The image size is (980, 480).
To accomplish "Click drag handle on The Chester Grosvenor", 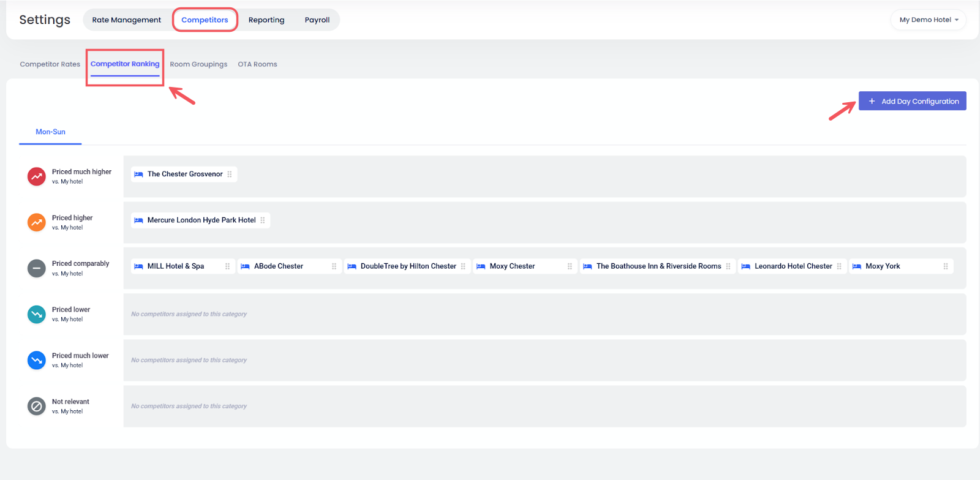I will [230, 174].
